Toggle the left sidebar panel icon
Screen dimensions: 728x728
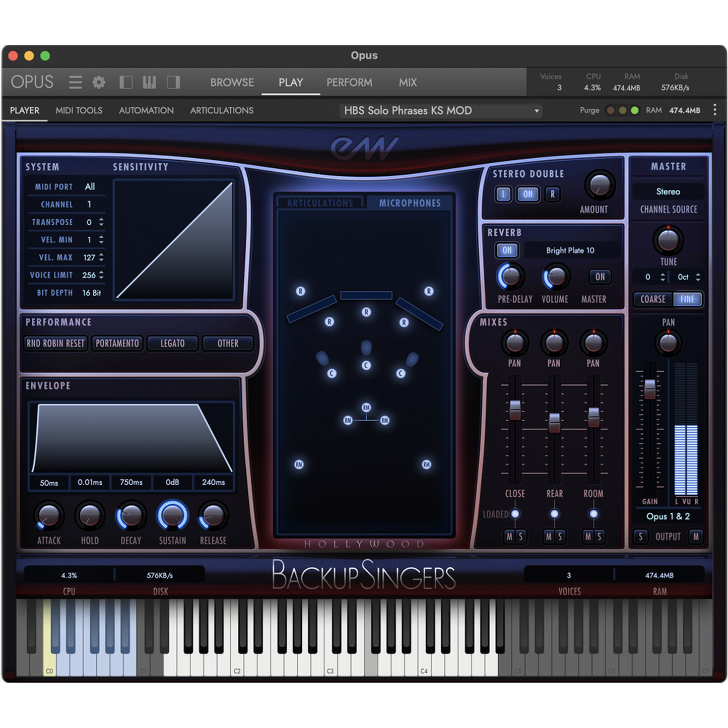pyautogui.click(x=126, y=82)
